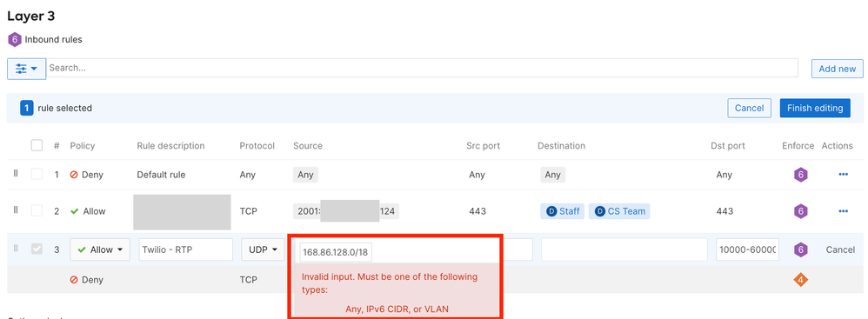Cancel editing in the rule 3 Actions column
This screenshot has height=319, width=868.
pos(840,249)
